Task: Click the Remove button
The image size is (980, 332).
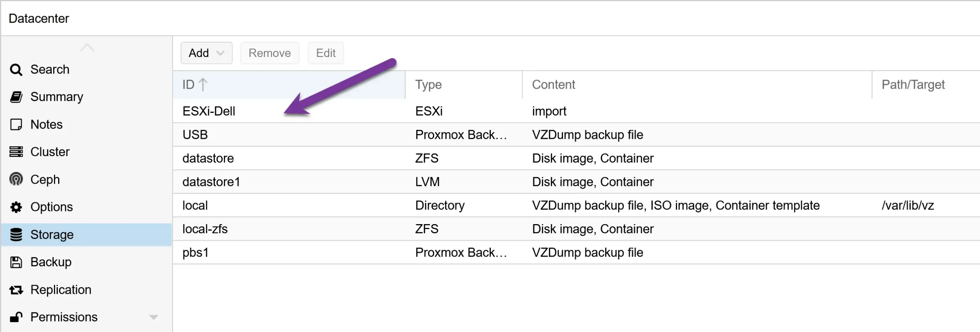Action: 269,53
